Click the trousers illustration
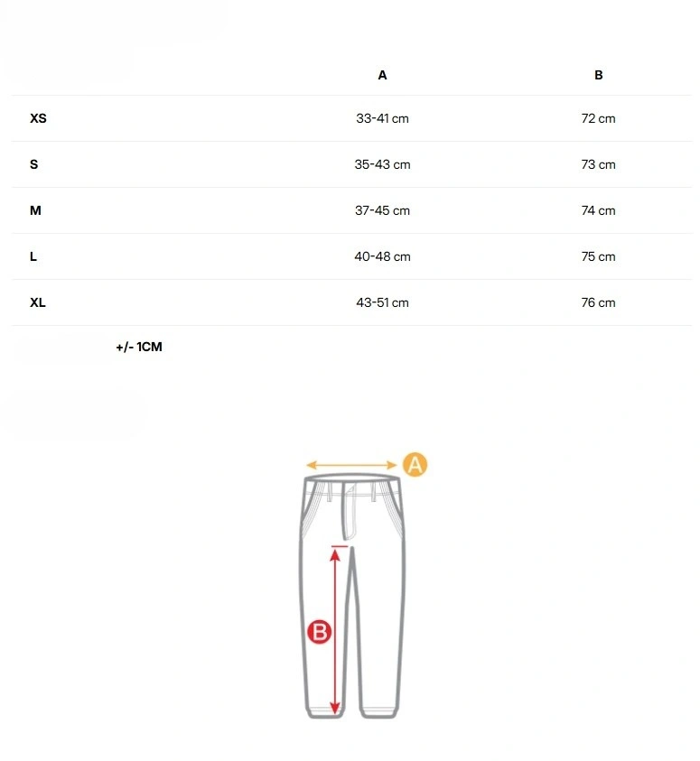Viewport: 700px width, 761px height. [352, 596]
